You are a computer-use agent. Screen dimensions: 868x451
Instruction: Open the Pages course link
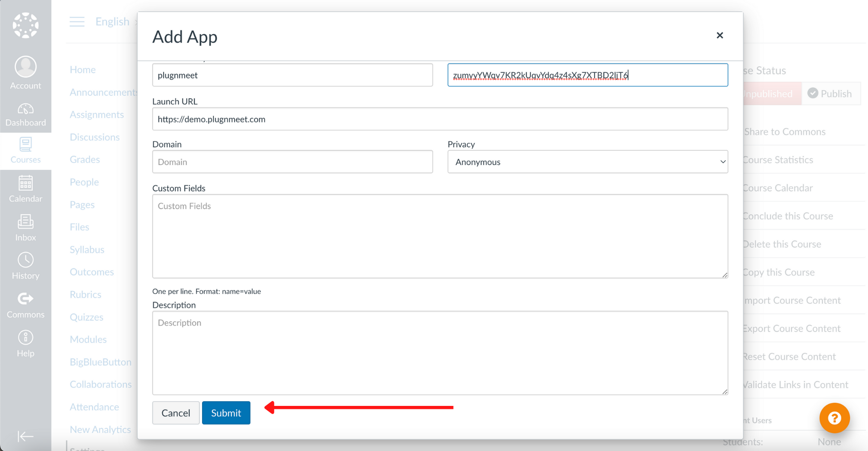coord(82,205)
